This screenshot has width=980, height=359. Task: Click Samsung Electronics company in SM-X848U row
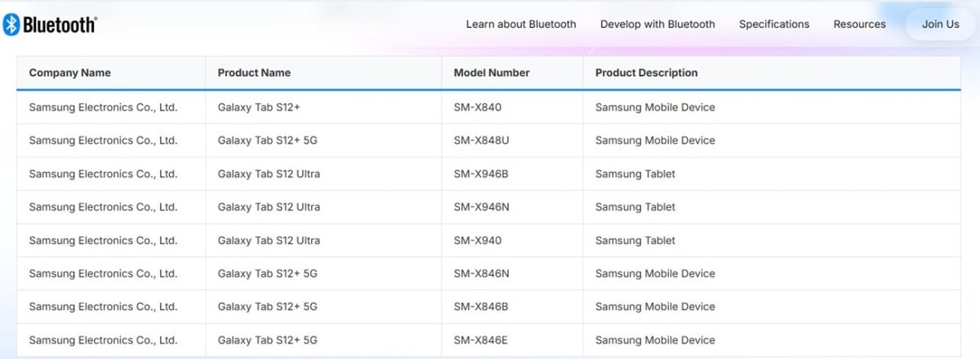click(103, 140)
